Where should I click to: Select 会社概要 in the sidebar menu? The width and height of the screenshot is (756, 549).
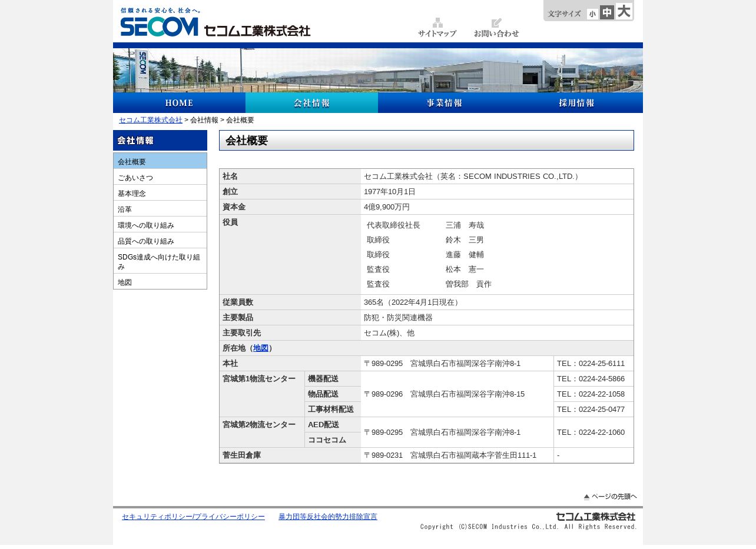point(160,161)
